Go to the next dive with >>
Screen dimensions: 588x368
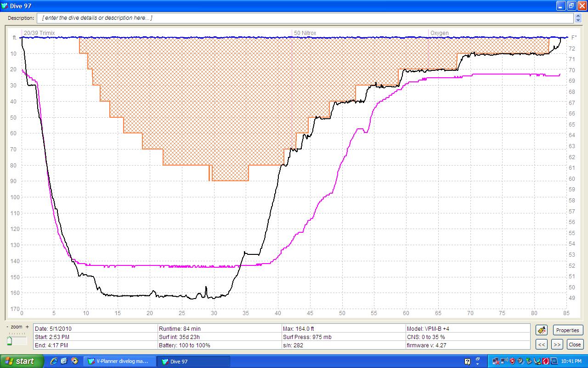click(x=557, y=344)
